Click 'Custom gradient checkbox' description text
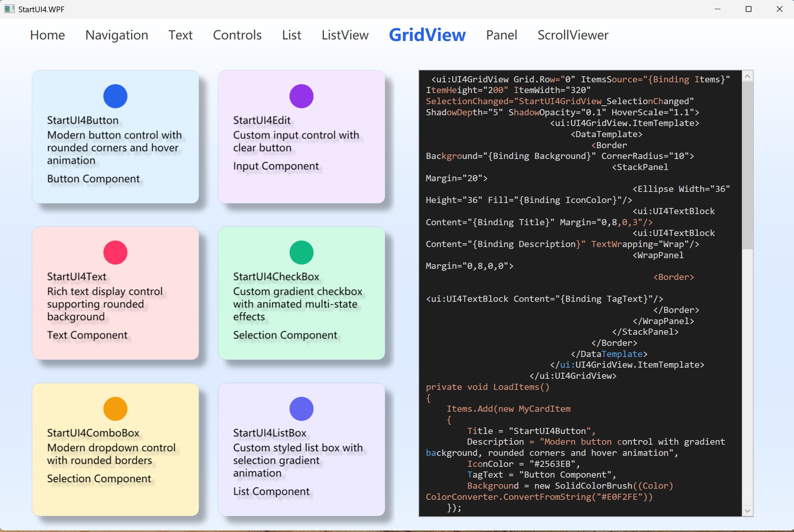Image resolution: width=794 pixels, height=532 pixels. (298, 304)
